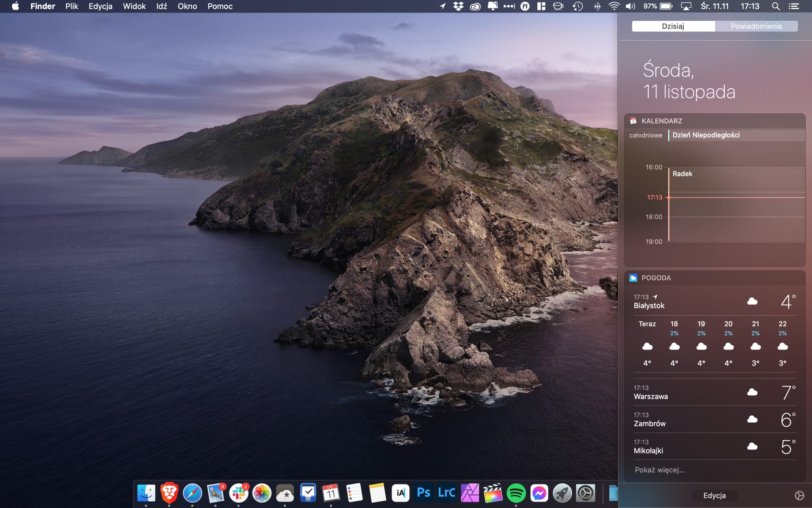Open Slack from the Dock
Screen dimensions: 812x508
point(239,493)
